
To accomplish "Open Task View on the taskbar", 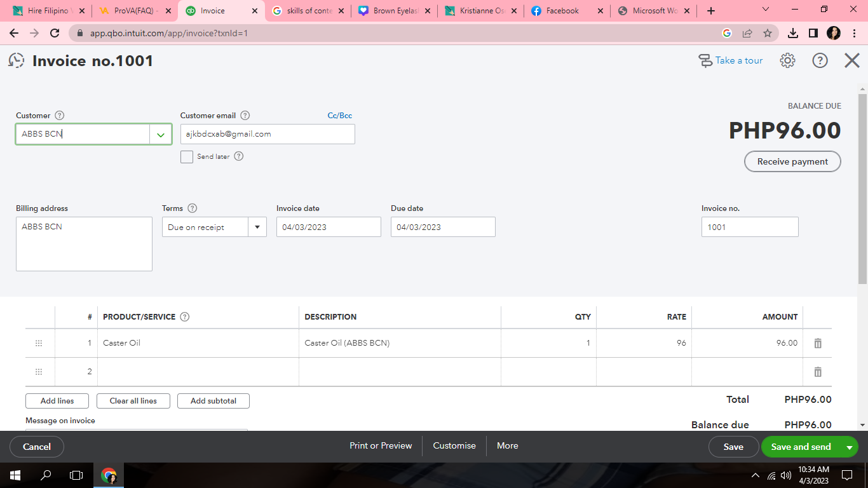I will click(x=76, y=475).
